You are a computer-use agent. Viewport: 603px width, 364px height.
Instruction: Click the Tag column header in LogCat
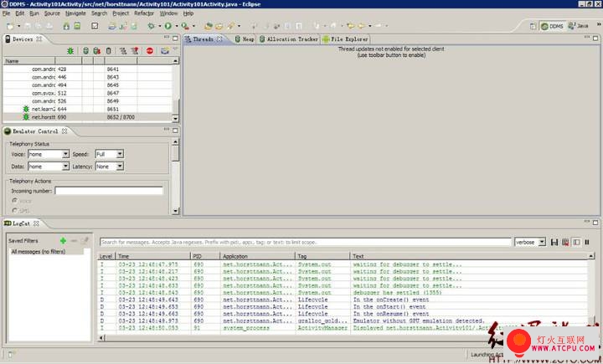[x=322, y=256]
